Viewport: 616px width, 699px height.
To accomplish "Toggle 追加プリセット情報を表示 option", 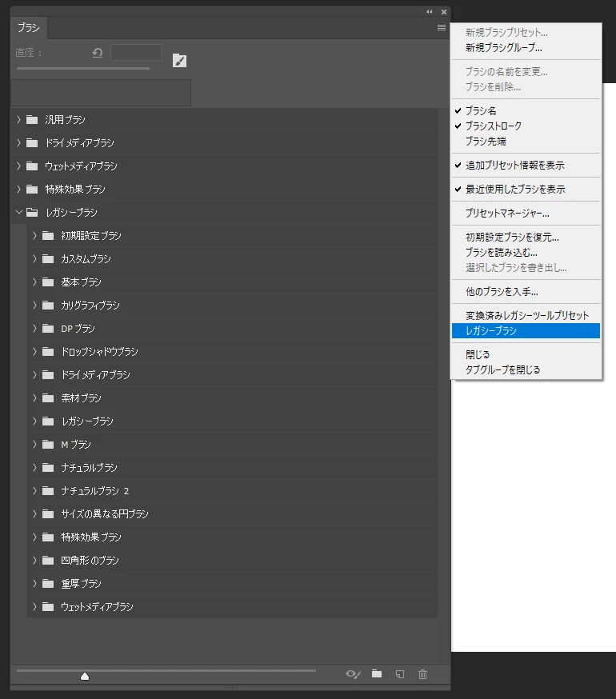I will coord(526,165).
